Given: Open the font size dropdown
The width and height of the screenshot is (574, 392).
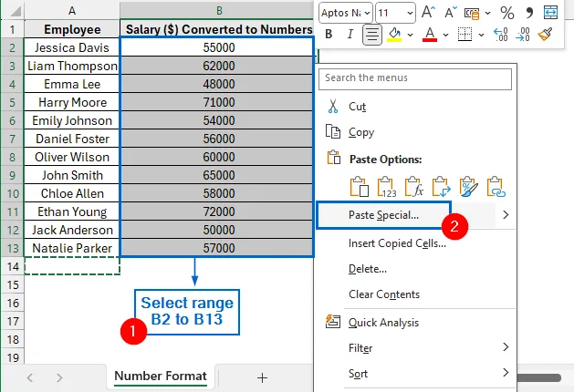Looking at the screenshot, I should pos(410,14).
